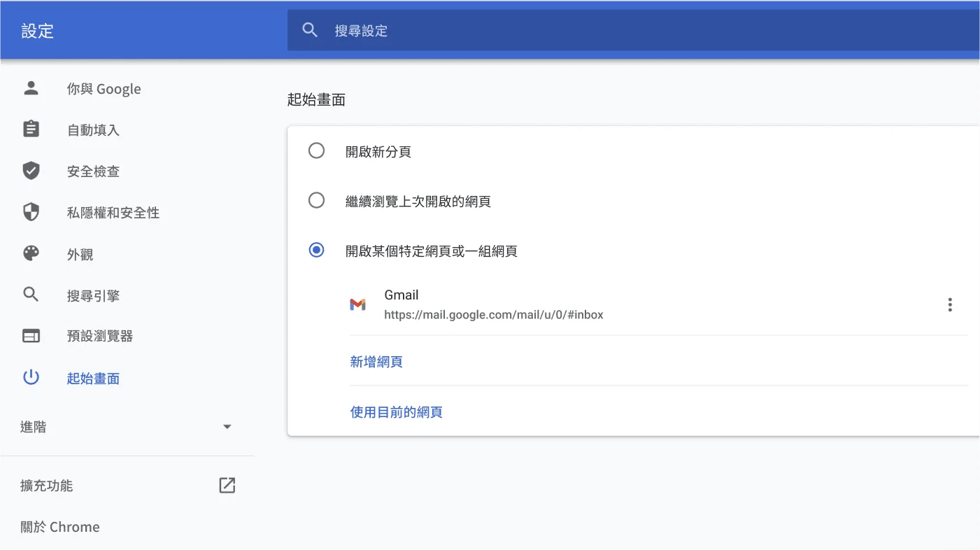The image size is (980, 550).
Task: Choose 繼續瀏覽上次開啟的網頁 option
Action: tap(316, 200)
